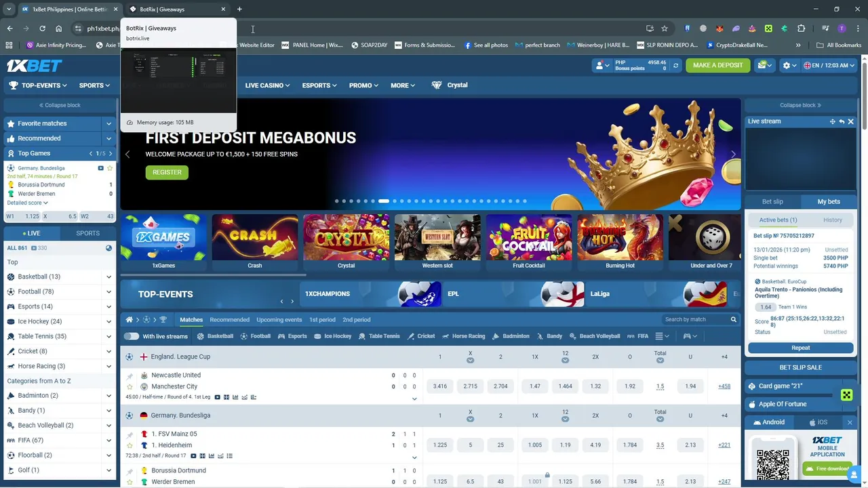Filter matches by Horse Racing
The height and width of the screenshot is (488, 868).
[x=463, y=336]
